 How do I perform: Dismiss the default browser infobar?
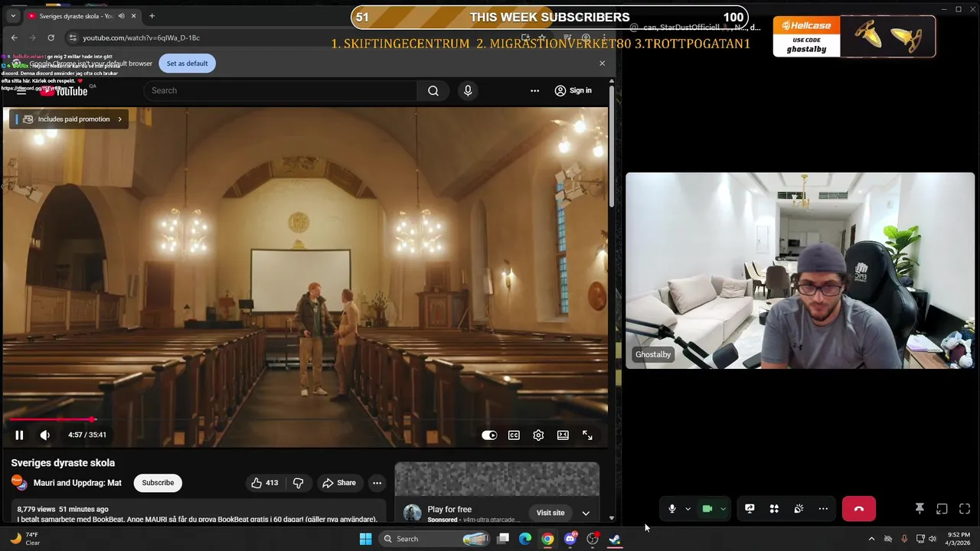coord(602,64)
